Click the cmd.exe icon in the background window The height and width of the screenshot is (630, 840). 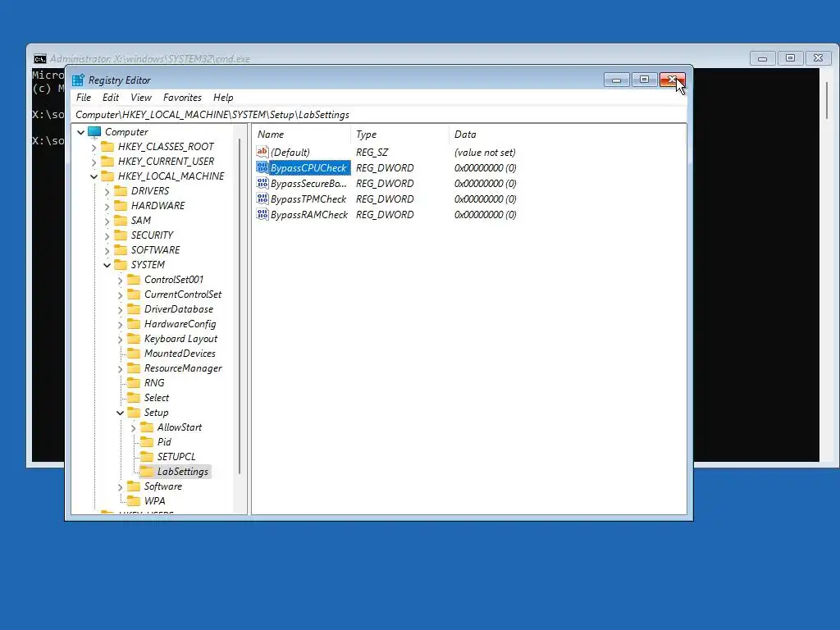coord(40,59)
